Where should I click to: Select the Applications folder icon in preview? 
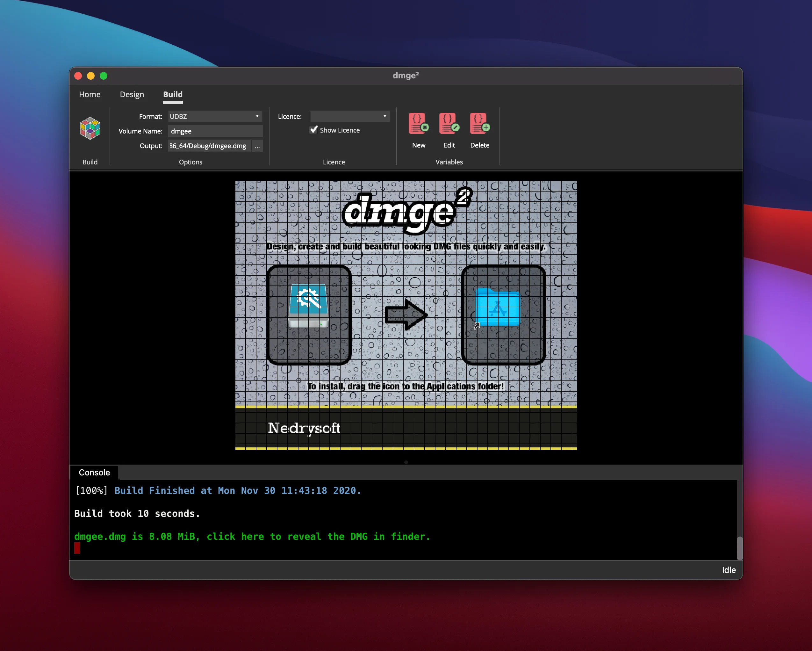[x=497, y=307]
